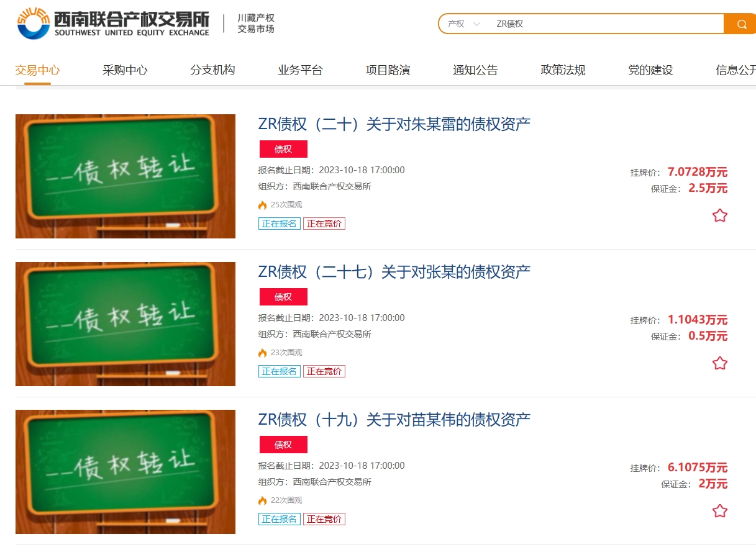Click 正在报名 badge on 朱某雷 listing
Viewport: 756px width, 547px height.
pyautogui.click(x=279, y=224)
